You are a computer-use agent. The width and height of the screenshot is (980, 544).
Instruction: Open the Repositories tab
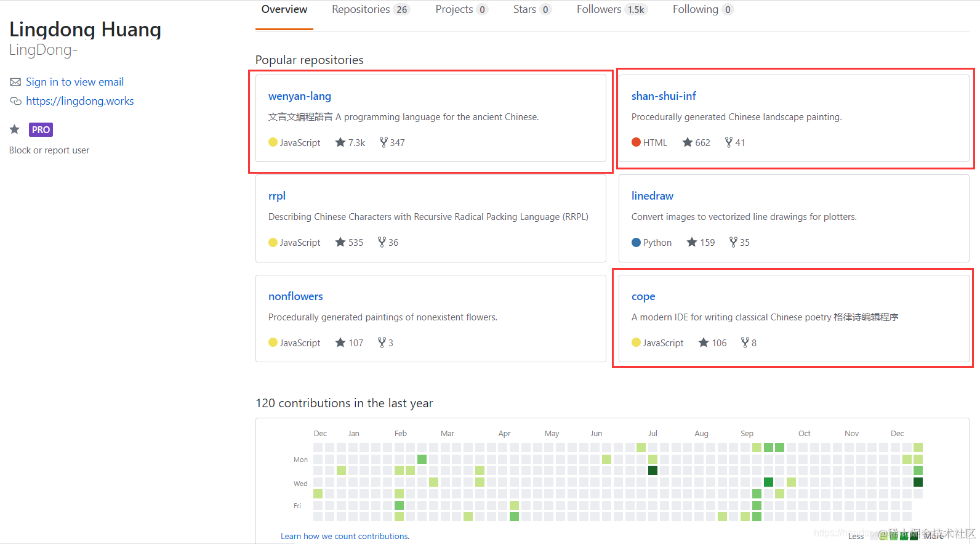[370, 9]
